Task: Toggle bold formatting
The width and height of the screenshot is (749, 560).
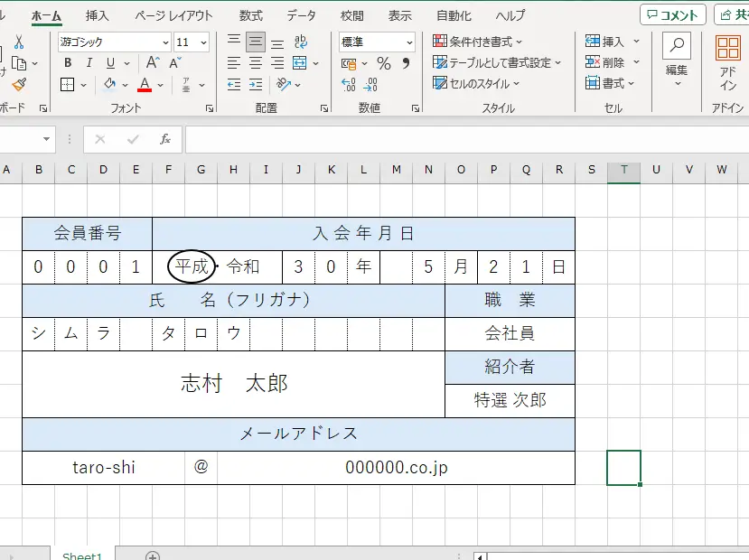Action: pyautogui.click(x=68, y=63)
